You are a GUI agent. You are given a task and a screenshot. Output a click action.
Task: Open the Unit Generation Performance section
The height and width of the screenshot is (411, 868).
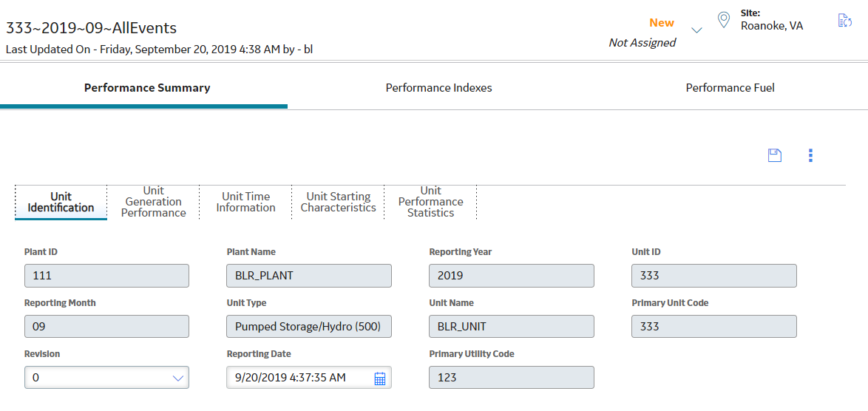[153, 202]
